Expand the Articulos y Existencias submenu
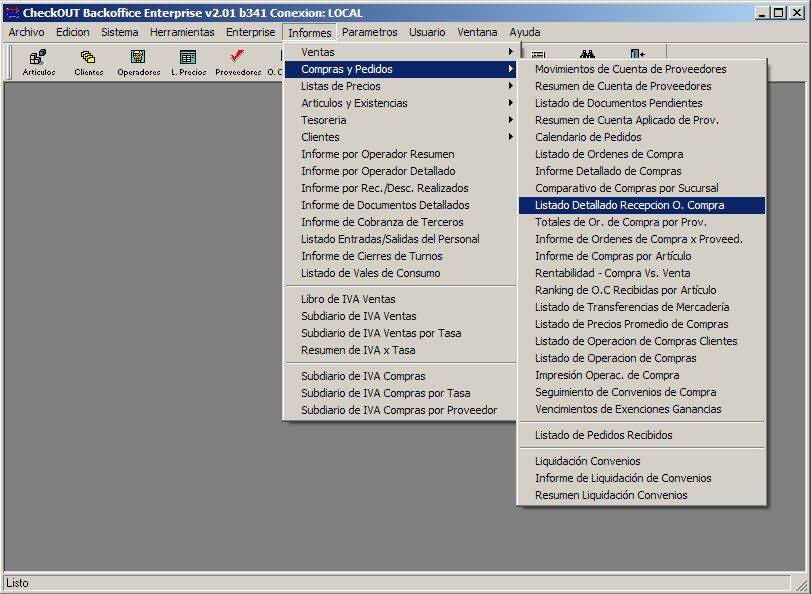 coord(400,103)
